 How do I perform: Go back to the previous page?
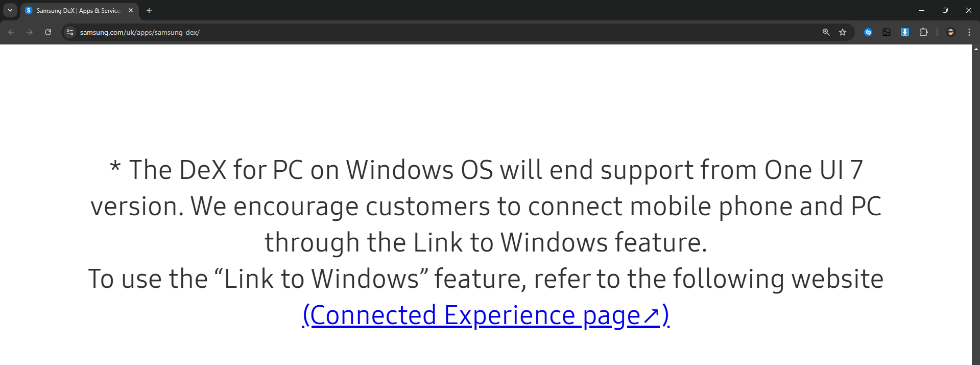point(11,32)
